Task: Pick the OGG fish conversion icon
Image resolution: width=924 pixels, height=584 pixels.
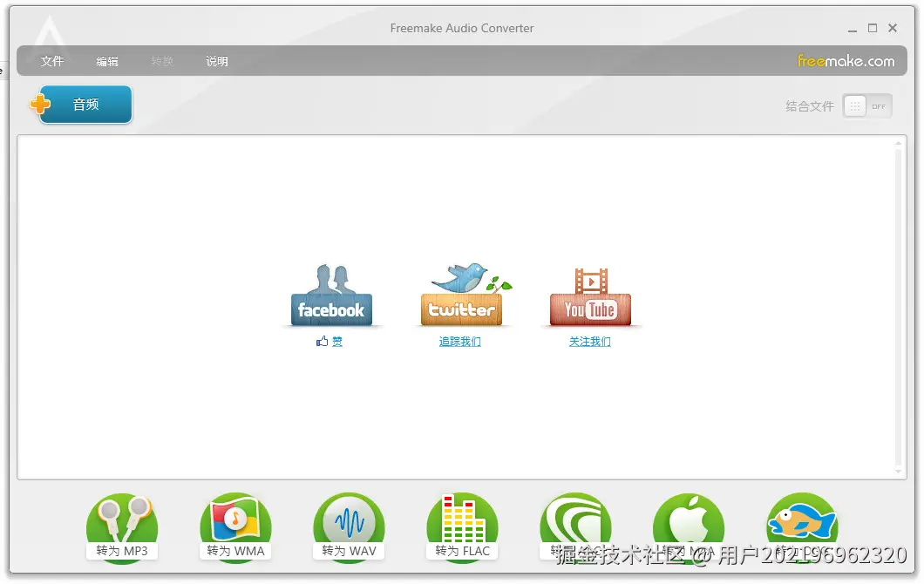Action: tap(802, 527)
